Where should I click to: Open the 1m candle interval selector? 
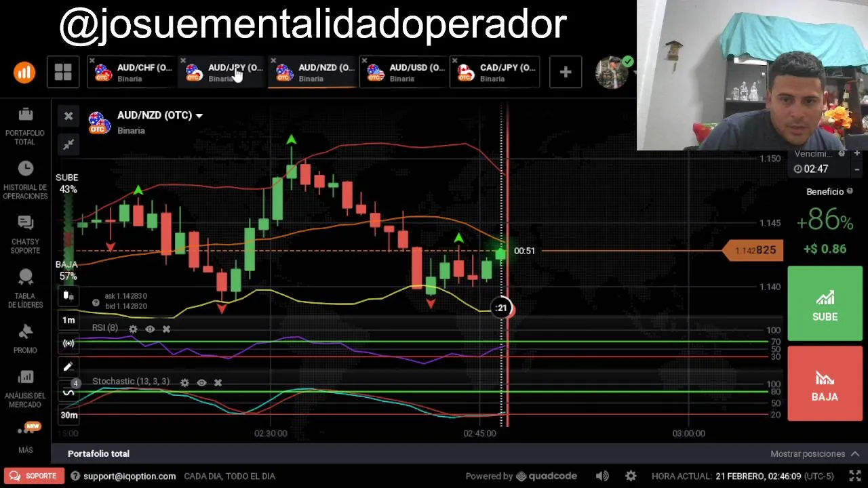[x=68, y=320]
